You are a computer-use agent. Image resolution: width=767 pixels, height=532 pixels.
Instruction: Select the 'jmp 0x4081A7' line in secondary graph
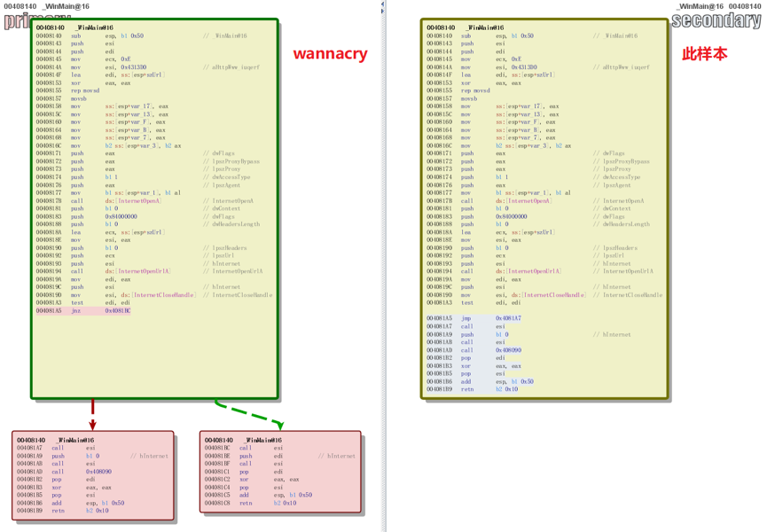pyautogui.click(x=474, y=318)
